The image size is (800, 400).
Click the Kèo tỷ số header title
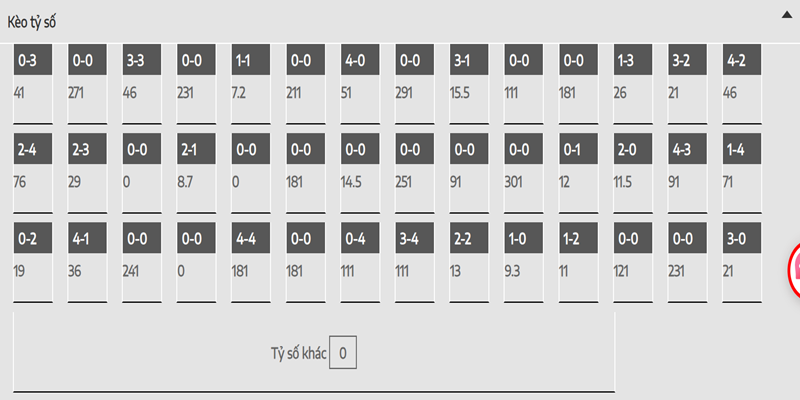32,22
